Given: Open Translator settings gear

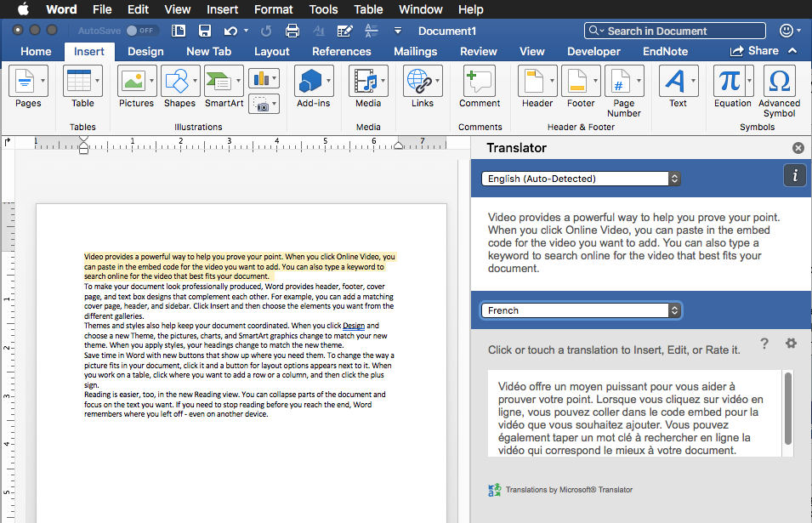Looking at the screenshot, I should tap(791, 343).
